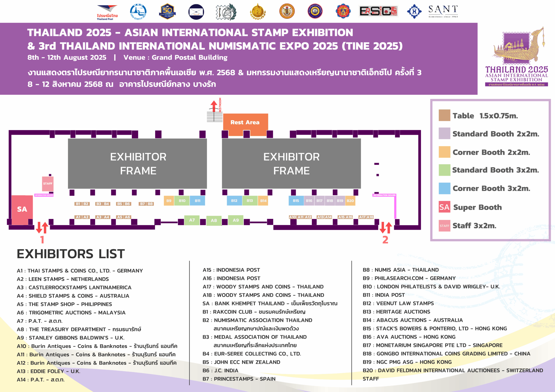Select booth A8 on the floor plan

[214, 220]
